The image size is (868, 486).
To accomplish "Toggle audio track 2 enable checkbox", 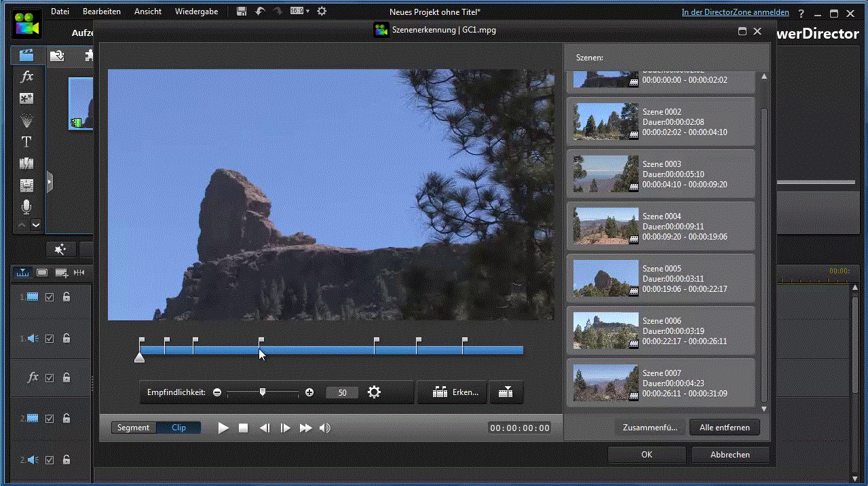I will point(50,460).
